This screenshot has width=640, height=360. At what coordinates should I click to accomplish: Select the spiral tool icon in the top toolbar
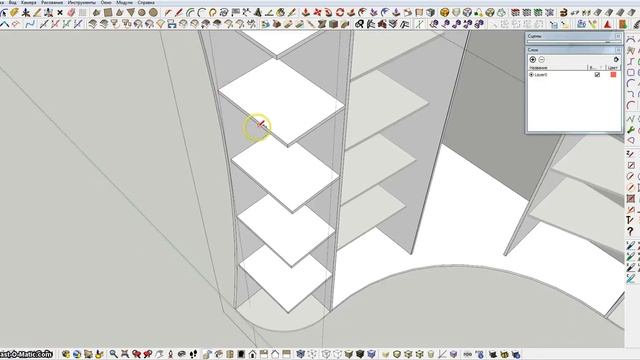tap(224, 13)
